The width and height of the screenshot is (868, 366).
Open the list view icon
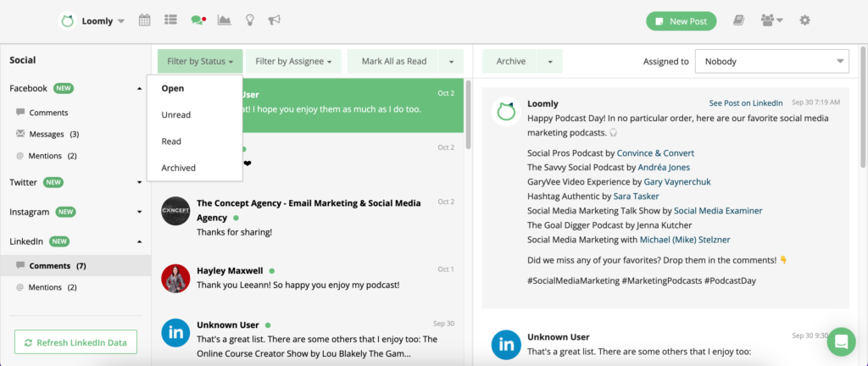(170, 19)
